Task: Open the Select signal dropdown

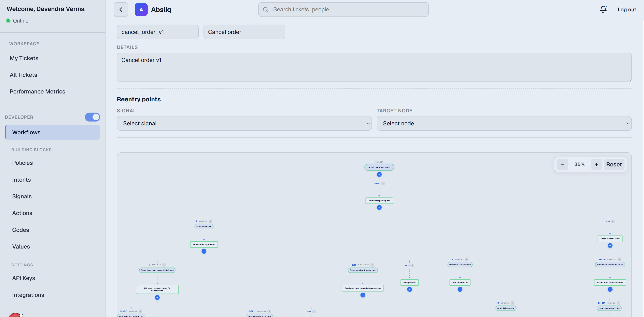Action: tap(244, 123)
